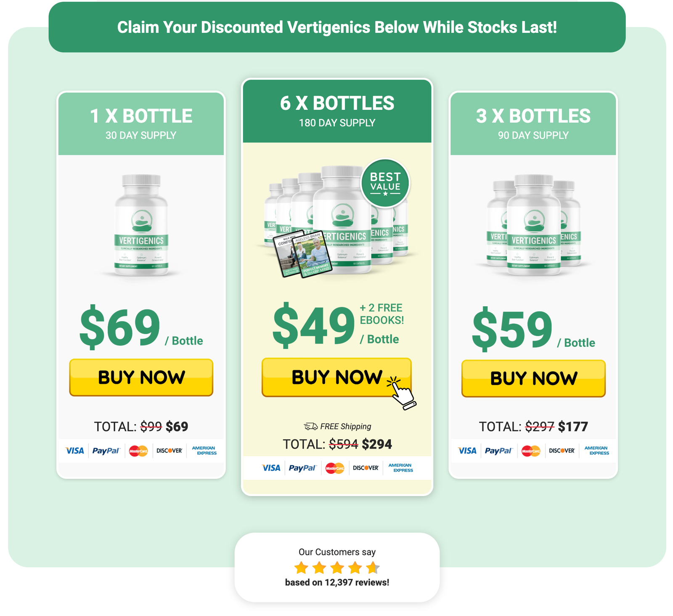Buy now the 6 bottles $49 package
Viewport: 673px width, 616px height.
click(x=336, y=377)
